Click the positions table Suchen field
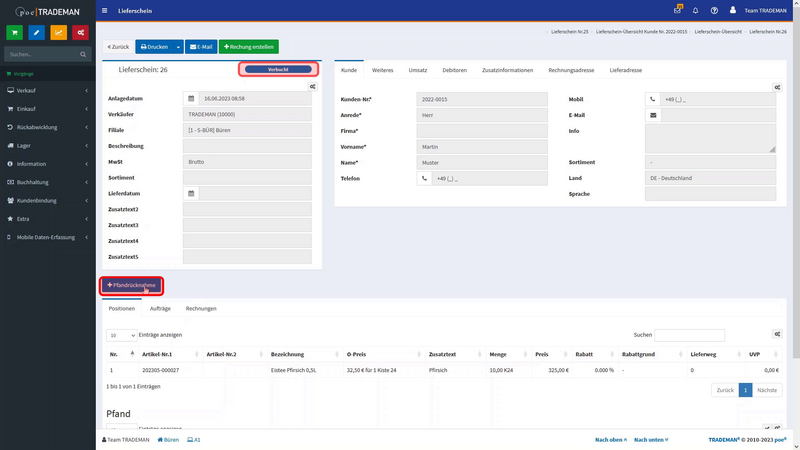Image resolution: width=800 pixels, height=450 pixels. click(x=689, y=335)
